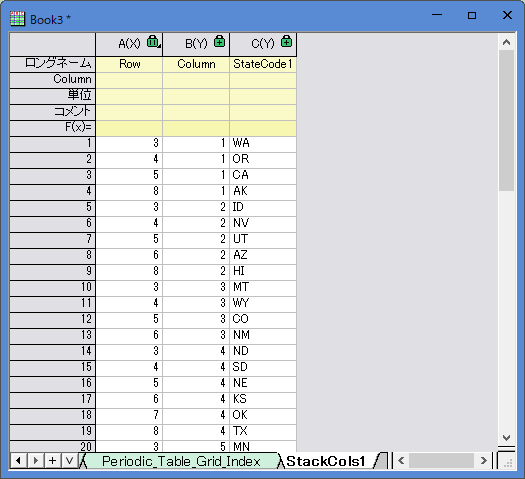
Task: Open the sheet list dropdown arrow
Action: (x=69, y=461)
